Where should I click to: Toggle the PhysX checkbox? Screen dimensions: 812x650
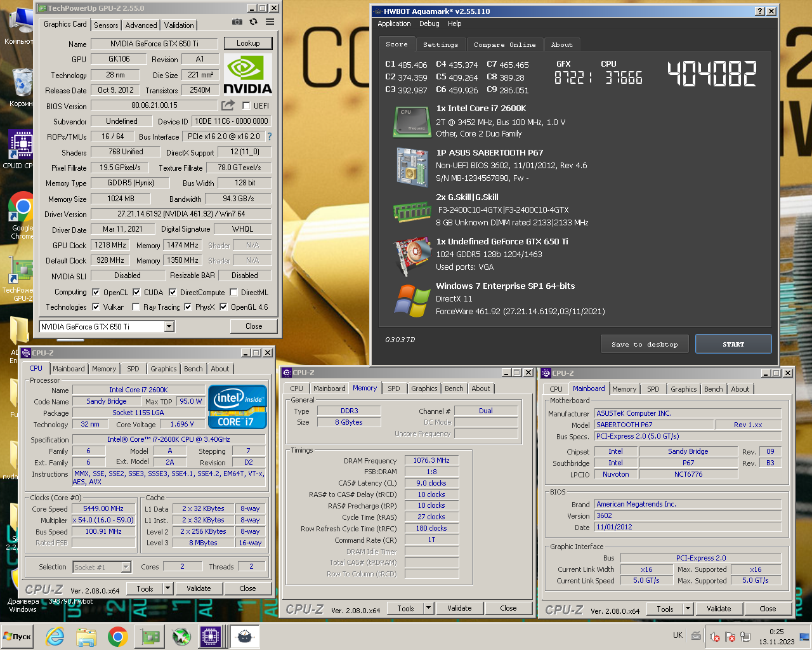188,307
